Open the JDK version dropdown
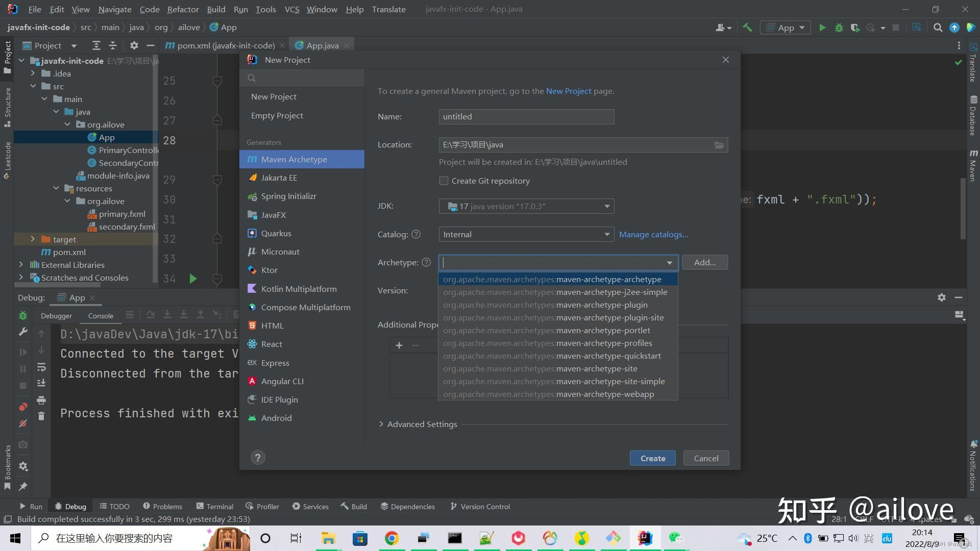 (526, 206)
